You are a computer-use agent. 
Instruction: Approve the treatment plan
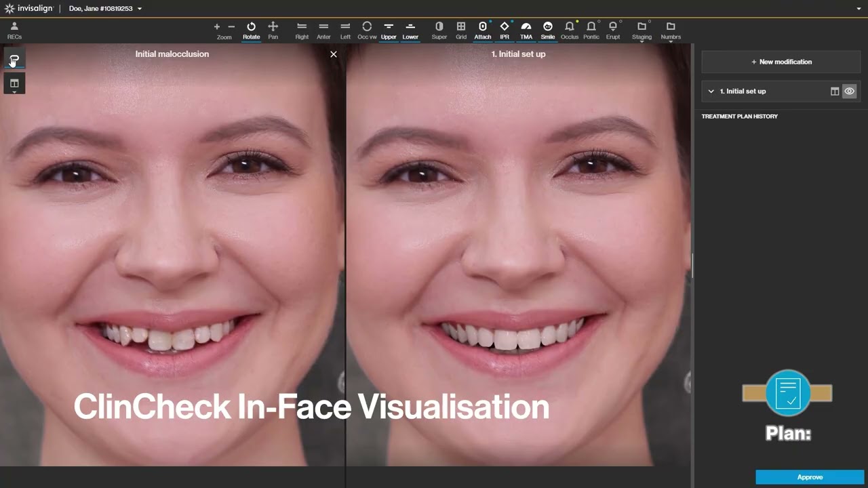pyautogui.click(x=810, y=477)
